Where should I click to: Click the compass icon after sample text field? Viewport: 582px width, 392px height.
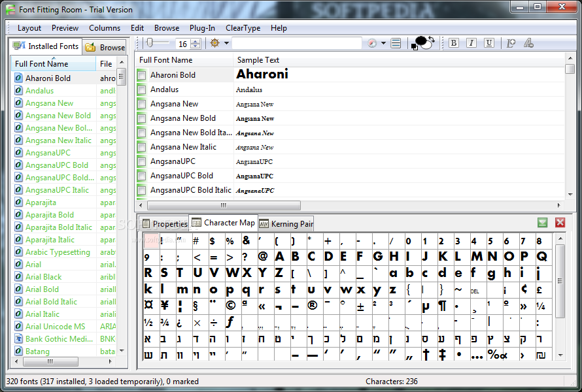pos(372,43)
